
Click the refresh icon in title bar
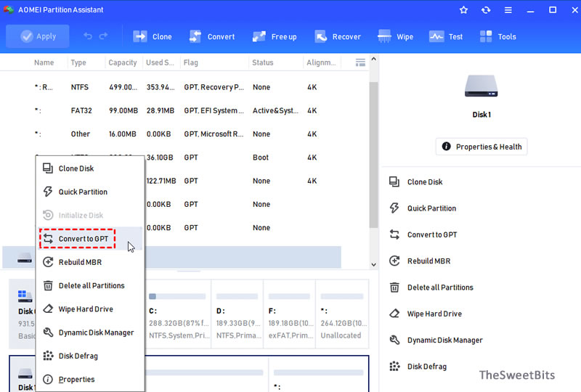tap(486, 10)
